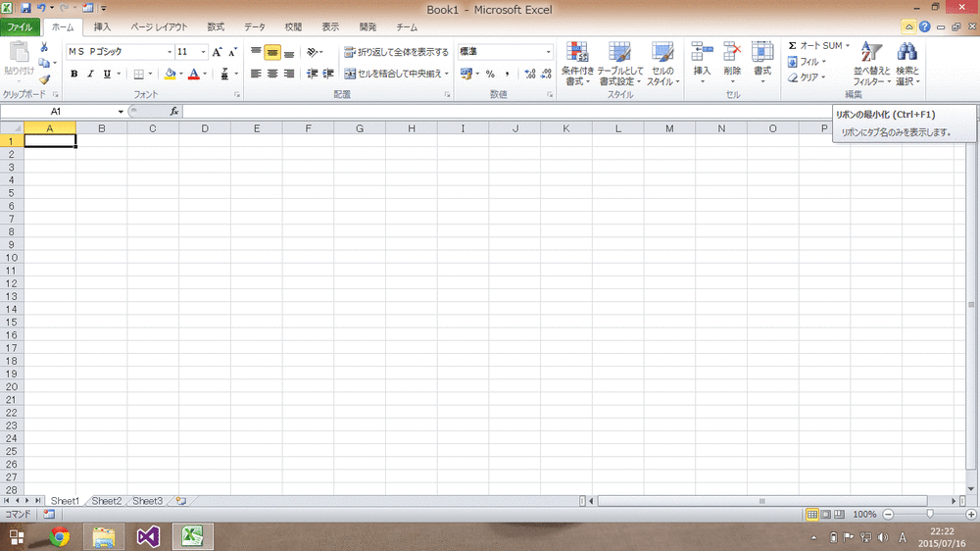Image resolution: width=980 pixels, height=551 pixels.
Task: Click the Save icon in quick access toolbar
Action: (25, 8)
